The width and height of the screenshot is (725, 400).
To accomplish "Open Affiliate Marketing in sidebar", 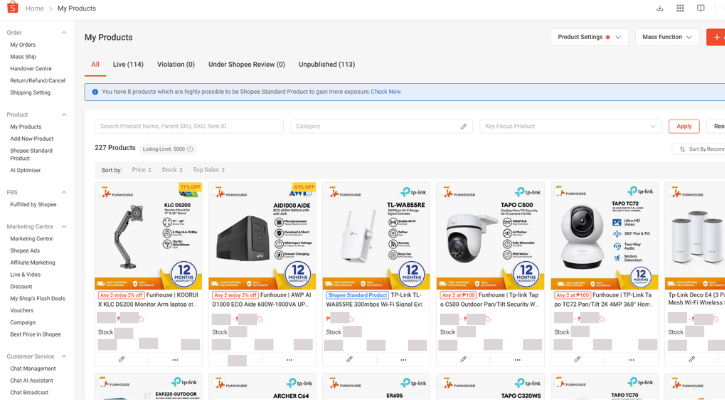I will [32, 263].
